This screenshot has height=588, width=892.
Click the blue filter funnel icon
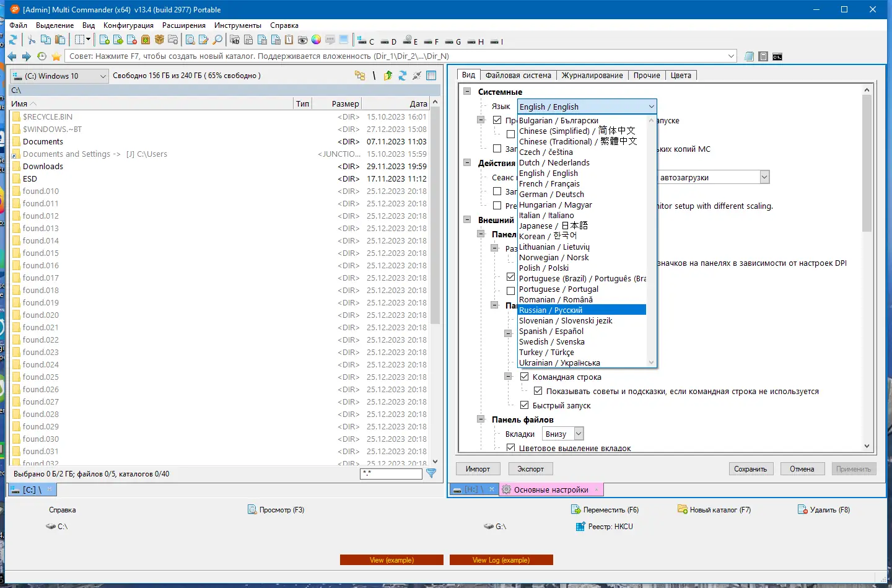[432, 473]
